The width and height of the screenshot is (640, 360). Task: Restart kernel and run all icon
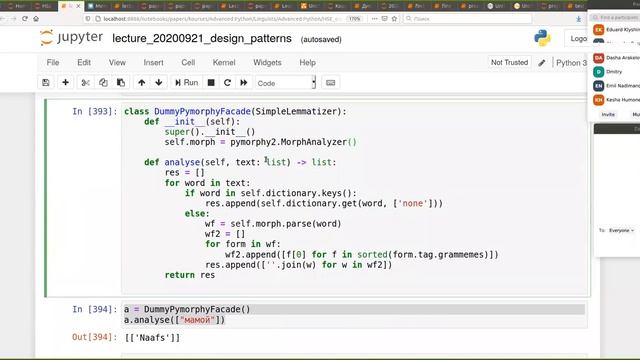244,83
